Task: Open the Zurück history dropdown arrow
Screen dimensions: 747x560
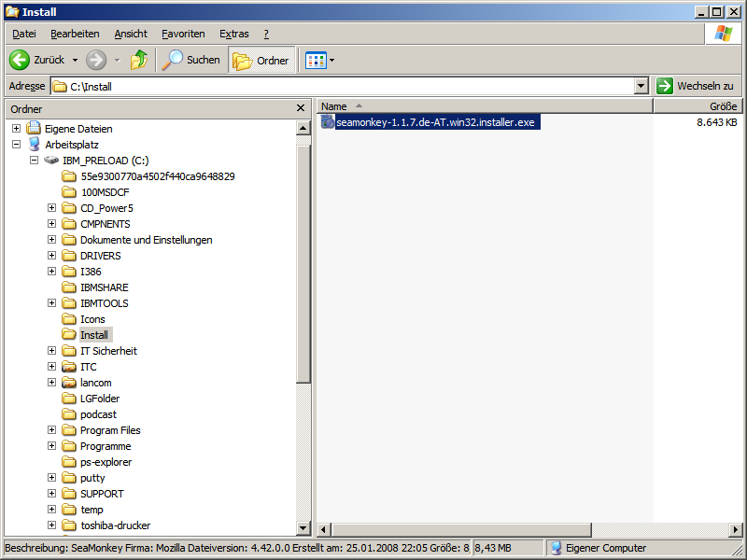Action: 75,61
